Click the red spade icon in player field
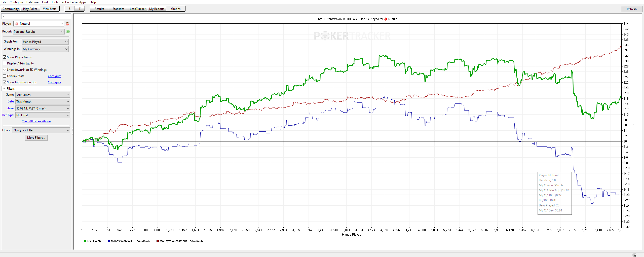This screenshot has height=257, width=644. pyautogui.click(x=17, y=24)
